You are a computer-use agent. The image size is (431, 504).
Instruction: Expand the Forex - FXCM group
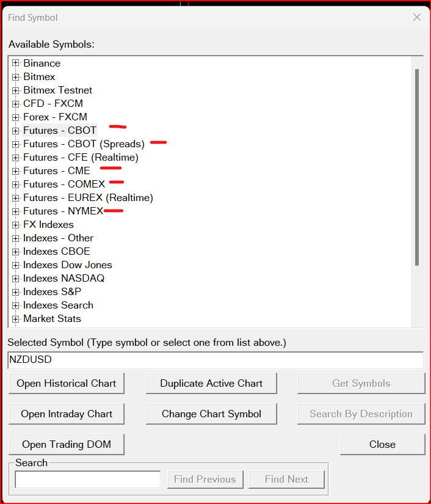pos(16,117)
